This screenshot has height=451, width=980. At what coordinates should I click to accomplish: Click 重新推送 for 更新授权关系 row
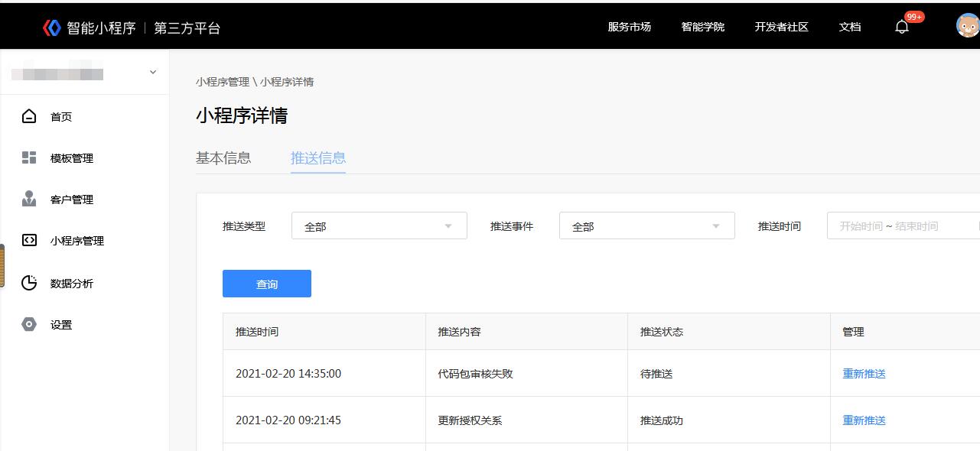(864, 420)
